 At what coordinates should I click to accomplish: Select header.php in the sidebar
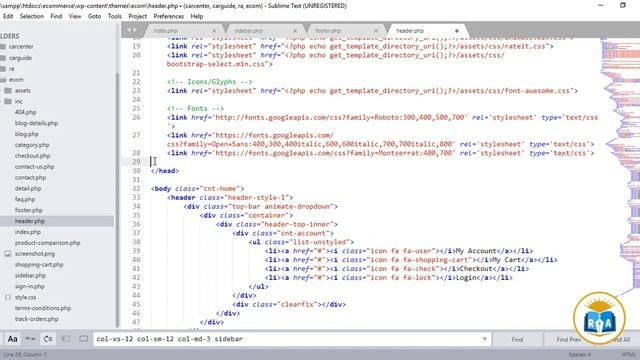point(30,221)
